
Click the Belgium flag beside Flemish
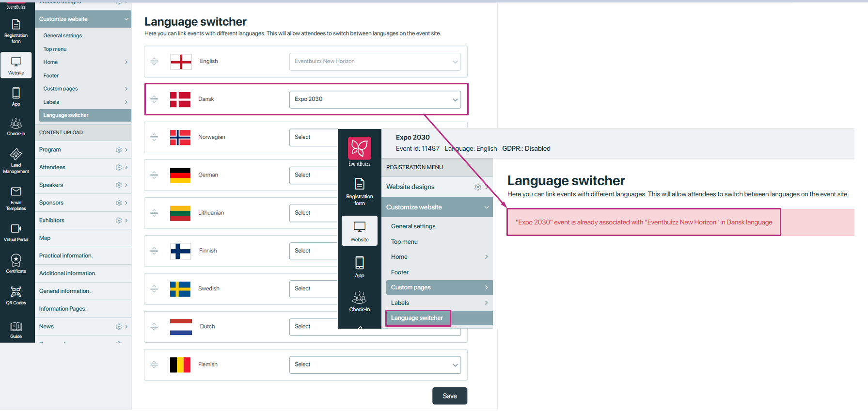(x=180, y=365)
